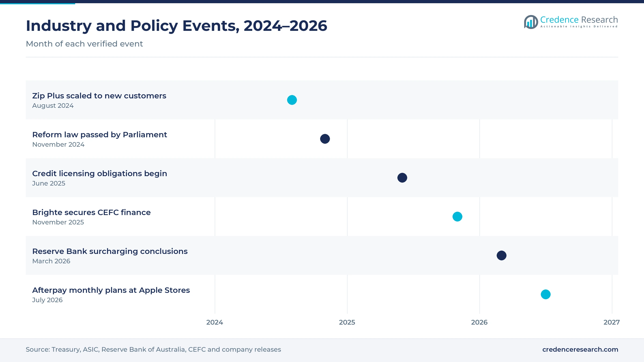
Task: Select the Reform law November 2024 marker
Action: 325,139
